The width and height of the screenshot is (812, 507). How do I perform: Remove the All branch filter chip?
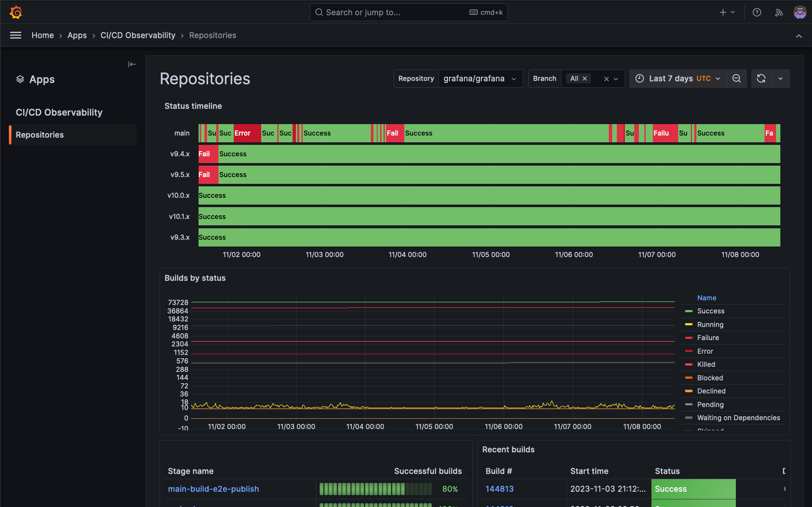(x=584, y=78)
